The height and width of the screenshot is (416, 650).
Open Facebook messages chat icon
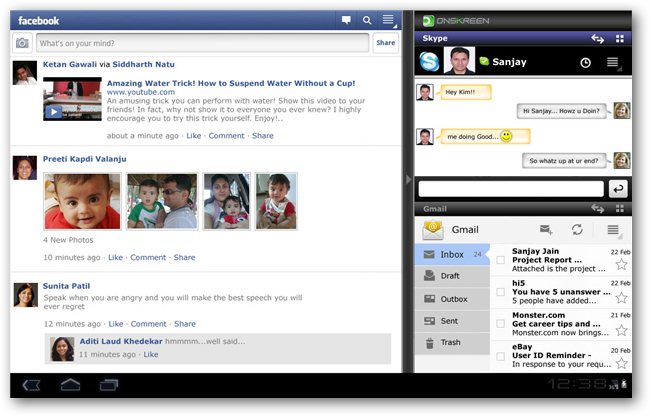pos(346,20)
